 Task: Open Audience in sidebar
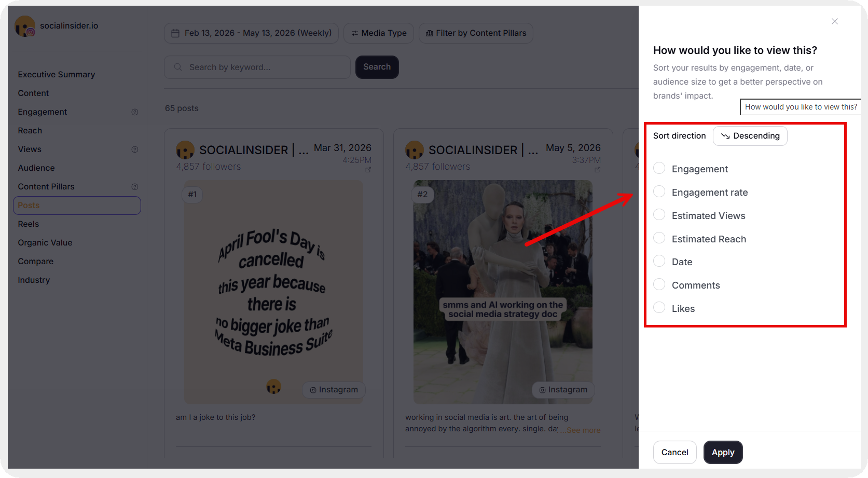[x=36, y=168]
